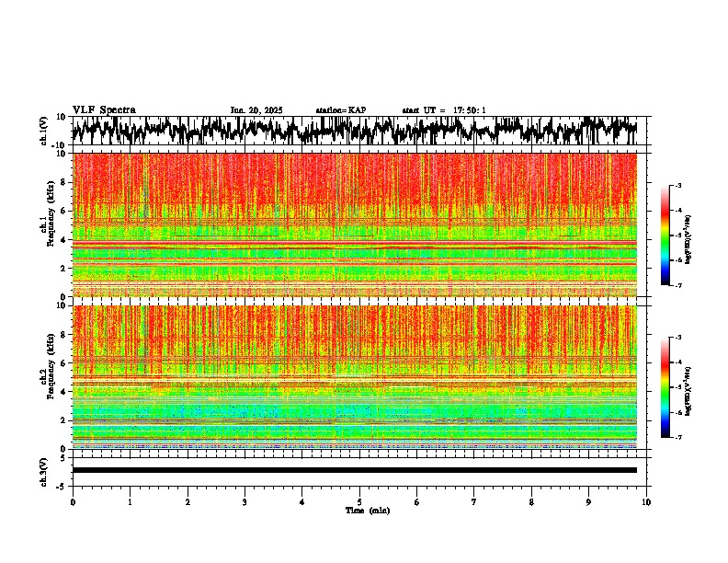Click the ch.2 spectrogram color bar
728x563 pixels.
[665, 387]
